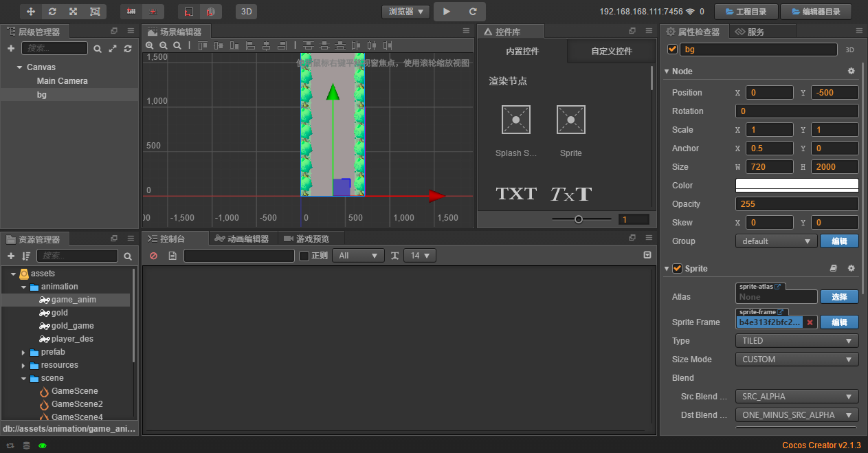Pick the TXT Label widget
This screenshot has height=453, width=868.
(x=516, y=194)
